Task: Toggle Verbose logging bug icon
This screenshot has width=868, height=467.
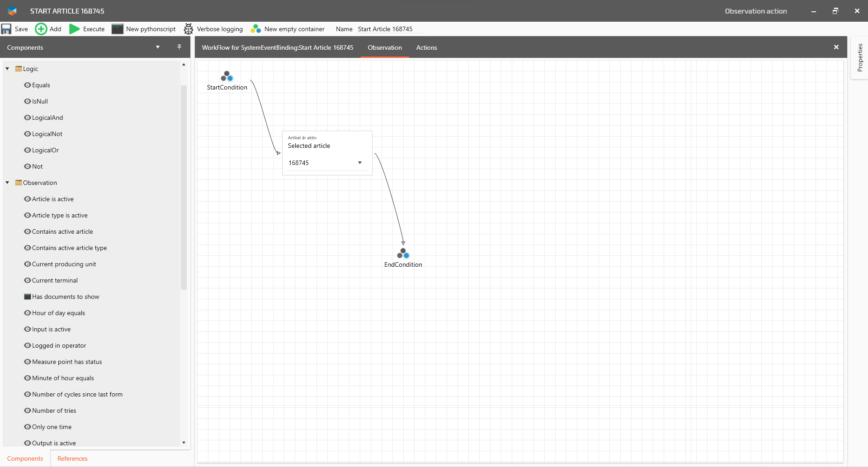Action: coord(189,29)
